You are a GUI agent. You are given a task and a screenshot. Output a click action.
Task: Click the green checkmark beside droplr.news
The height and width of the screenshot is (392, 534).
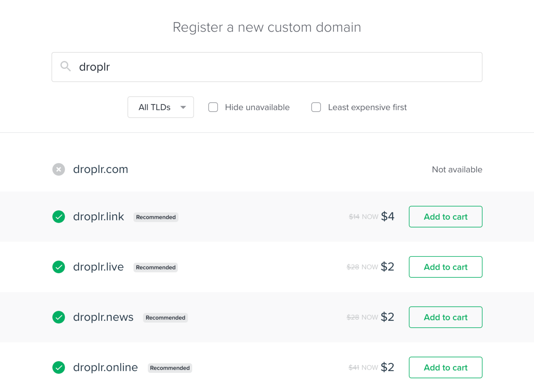coord(58,317)
